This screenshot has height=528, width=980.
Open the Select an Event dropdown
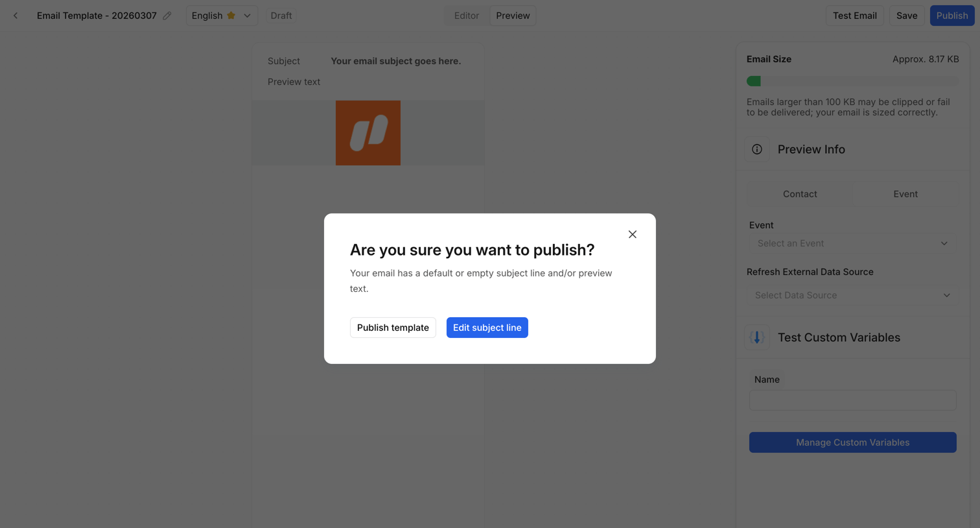pos(853,243)
